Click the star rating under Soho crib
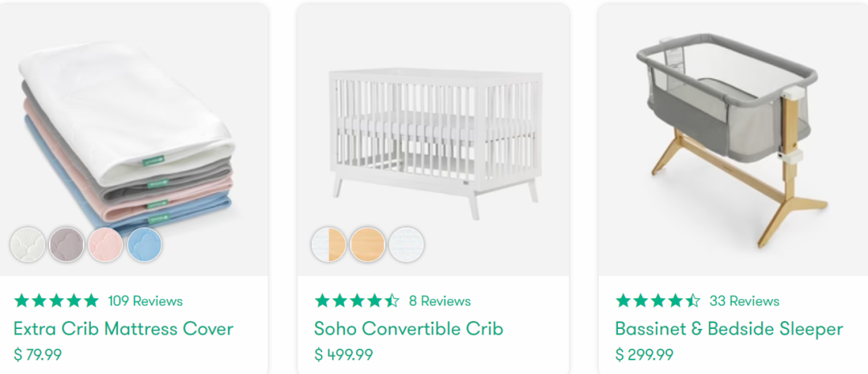Screen dimensions: 868x374 click(x=357, y=301)
